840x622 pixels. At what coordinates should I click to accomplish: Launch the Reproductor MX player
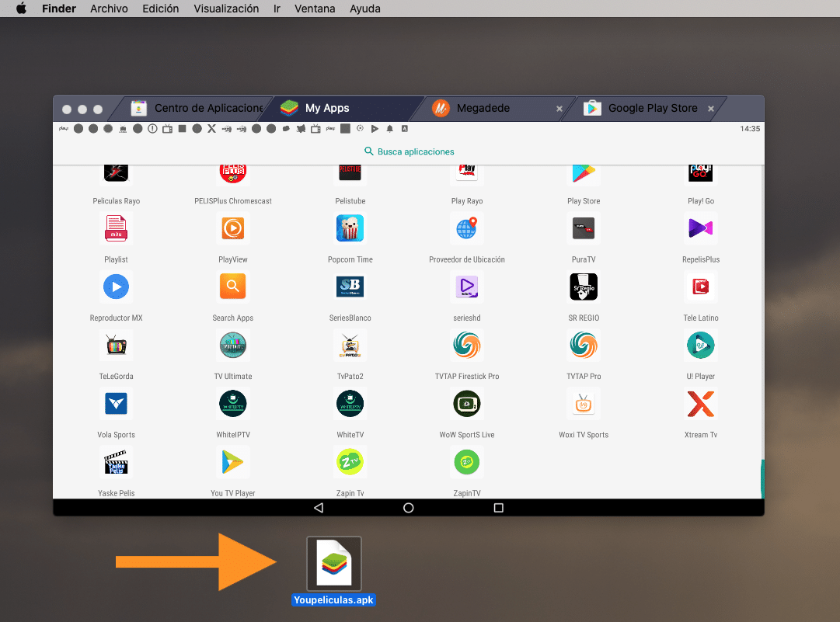click(x=116, y=287)
